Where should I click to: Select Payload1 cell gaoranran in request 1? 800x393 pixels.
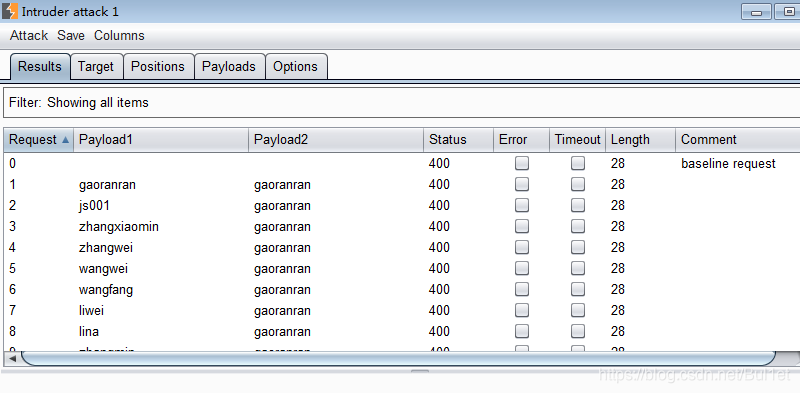coord(108,185)
